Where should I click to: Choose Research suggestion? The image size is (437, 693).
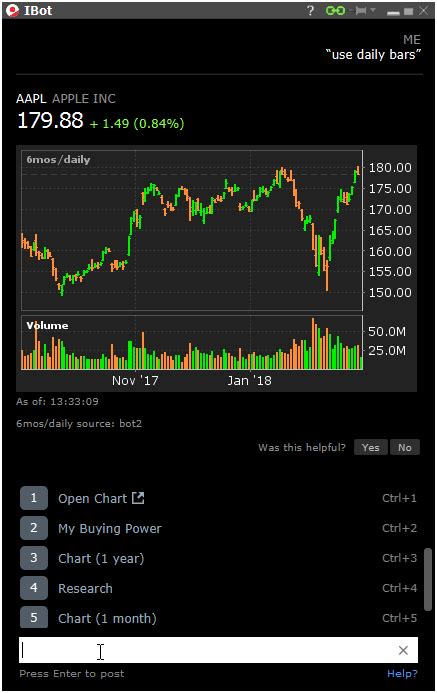pyautogui.click(x=85, y=588)
